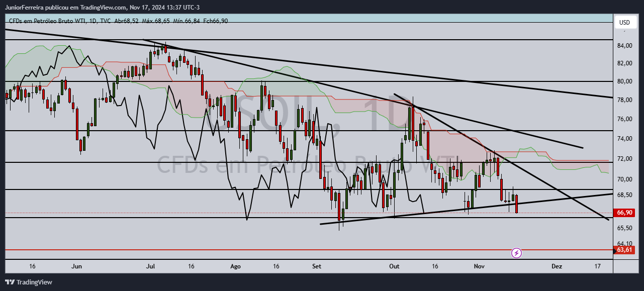Click the 68,50 price axis label

[624, 195]
